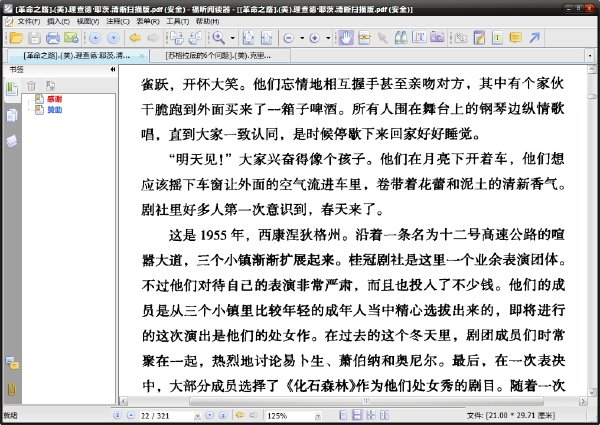600x425 pixels.
Task: Open the 注释(C) menu
Action: (118, 21)
